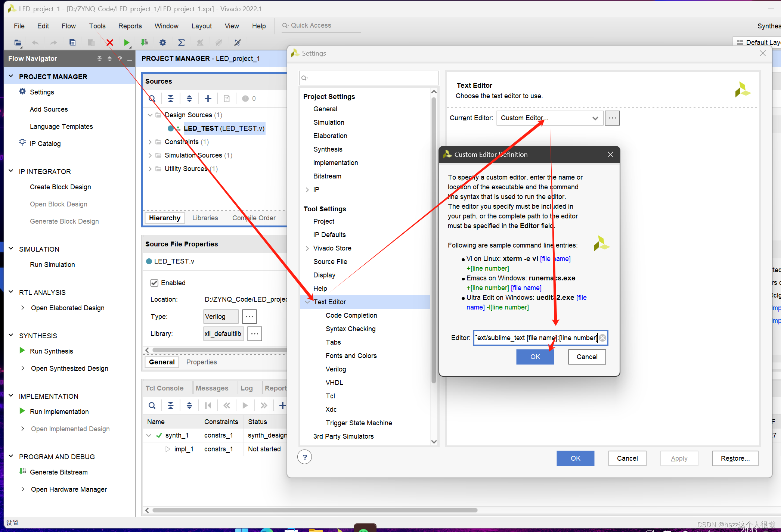Click the Sigma report toolbar icon

click(181, 43)
